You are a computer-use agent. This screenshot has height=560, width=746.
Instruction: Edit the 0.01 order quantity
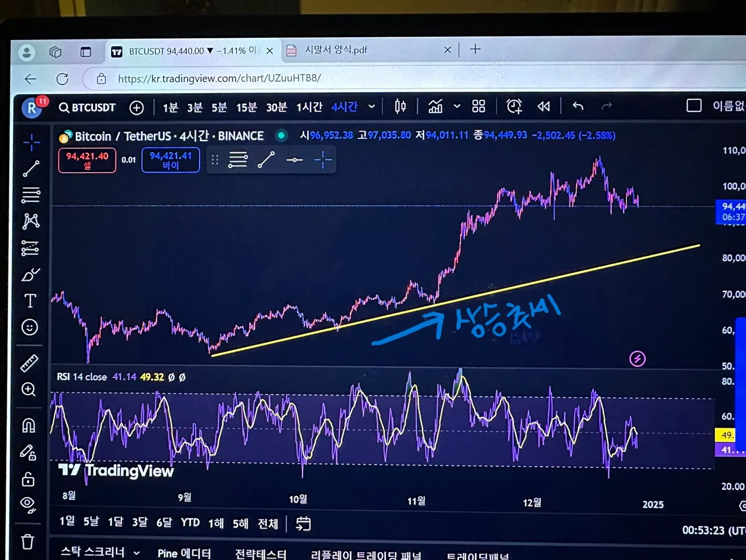tap(129, 160)
